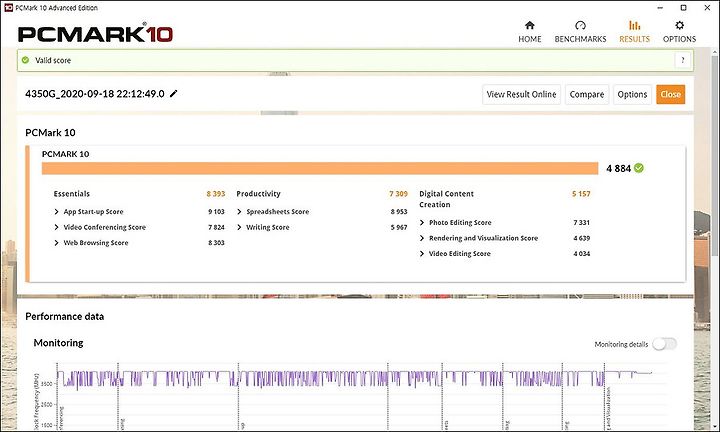Expand Video Editing Score details
This screenshot has height=432, width=720.
(x=422, y=254)
